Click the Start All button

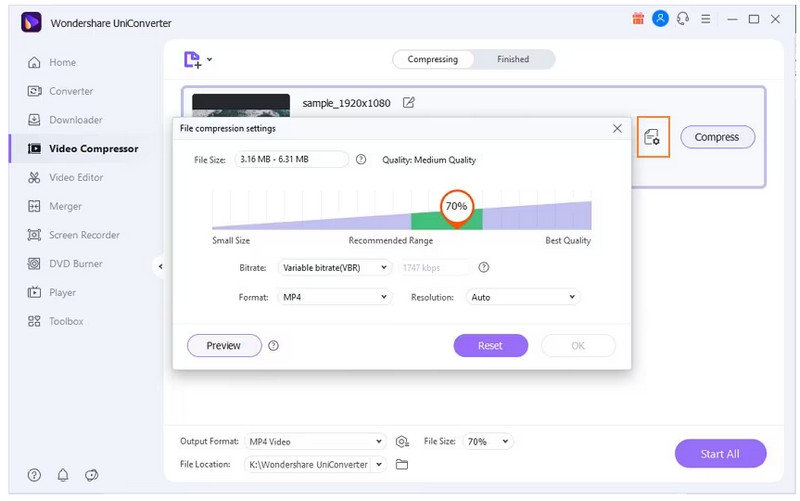tap(720, 454)
